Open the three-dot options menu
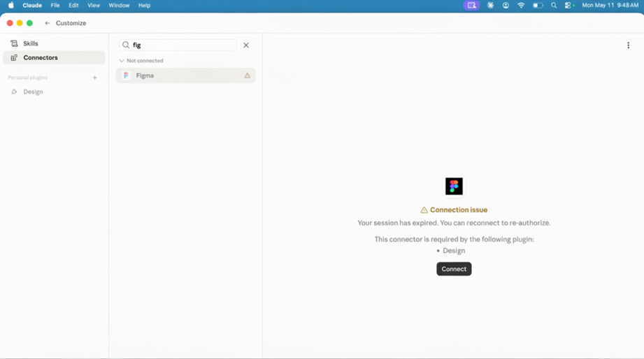Screen dimensions: 644x359 click(628, 45)
